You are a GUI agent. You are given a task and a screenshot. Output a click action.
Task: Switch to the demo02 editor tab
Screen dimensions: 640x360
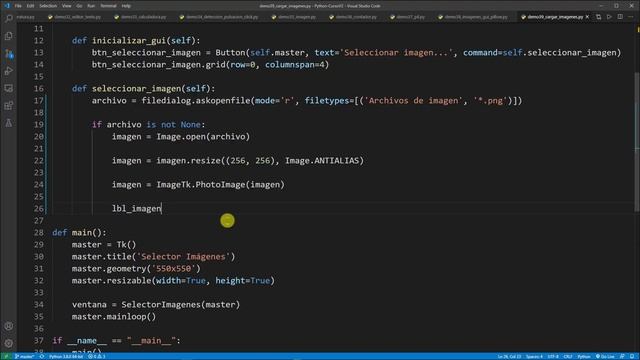(x=75, y=17)
